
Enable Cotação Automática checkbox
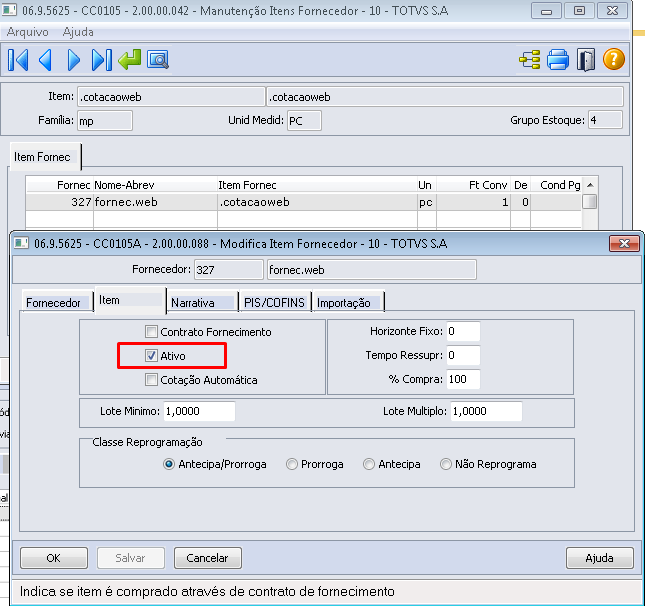click(151, 379)
